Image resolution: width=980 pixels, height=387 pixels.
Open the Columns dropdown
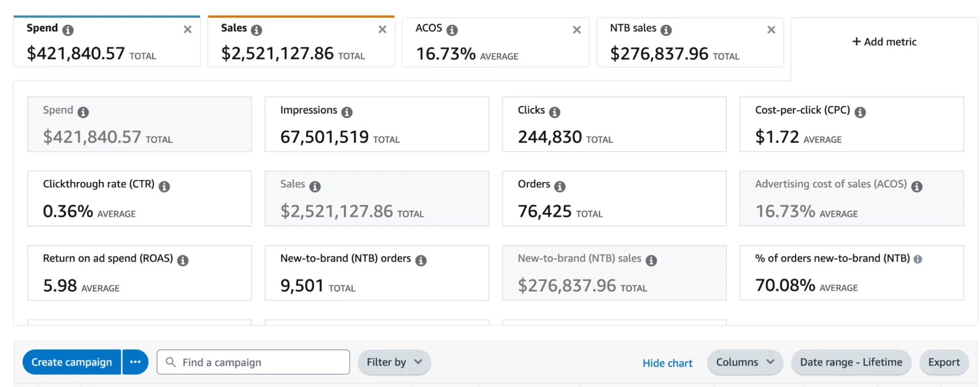[745, 362]
